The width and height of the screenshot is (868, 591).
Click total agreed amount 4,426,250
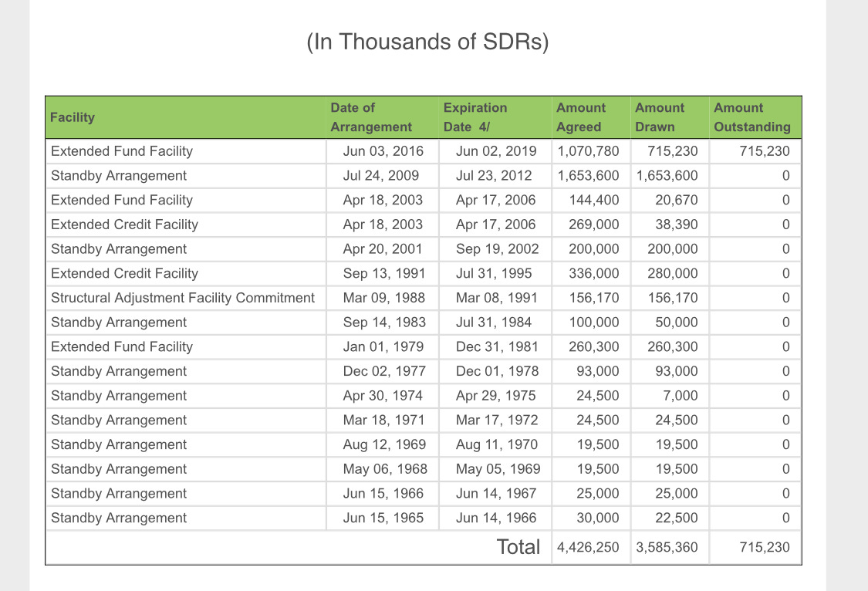pyautogui.click(x=588, y=547)
